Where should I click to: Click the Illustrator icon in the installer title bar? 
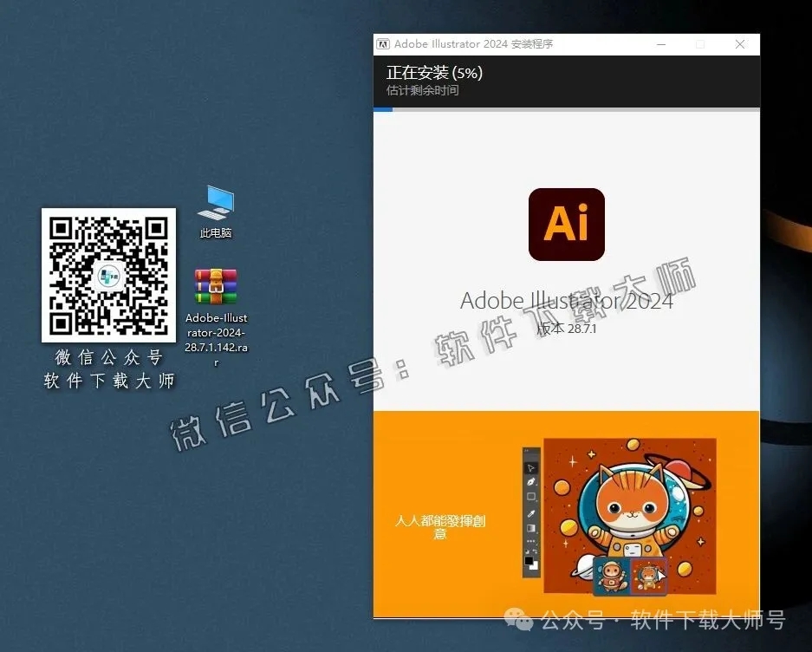coord(381,43)
